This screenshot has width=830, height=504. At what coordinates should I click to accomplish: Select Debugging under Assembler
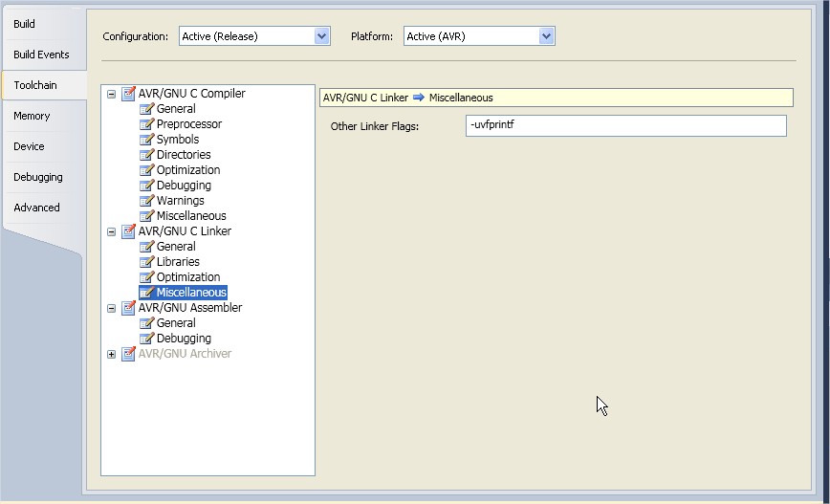click(x=184, y=339)
